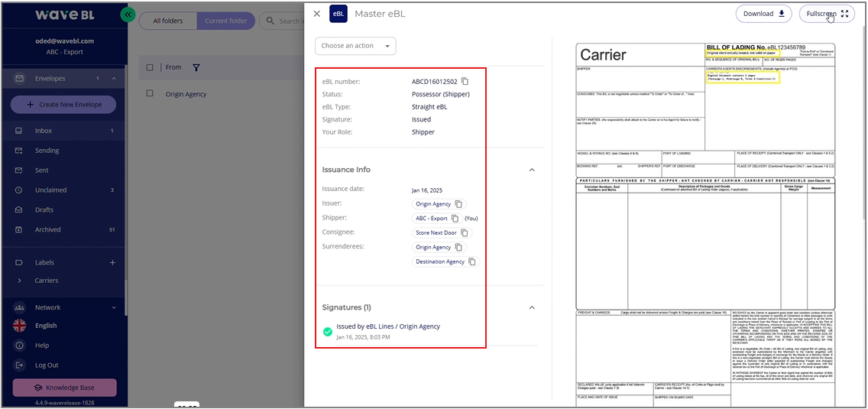Collapse the Issuance Info section

point(532,170)
